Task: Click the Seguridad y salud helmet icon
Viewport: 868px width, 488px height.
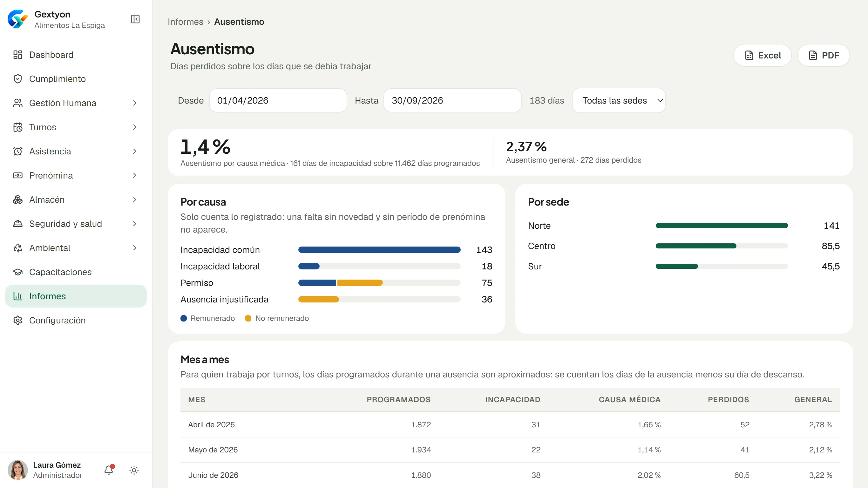Action: click(x=17, y=224)
